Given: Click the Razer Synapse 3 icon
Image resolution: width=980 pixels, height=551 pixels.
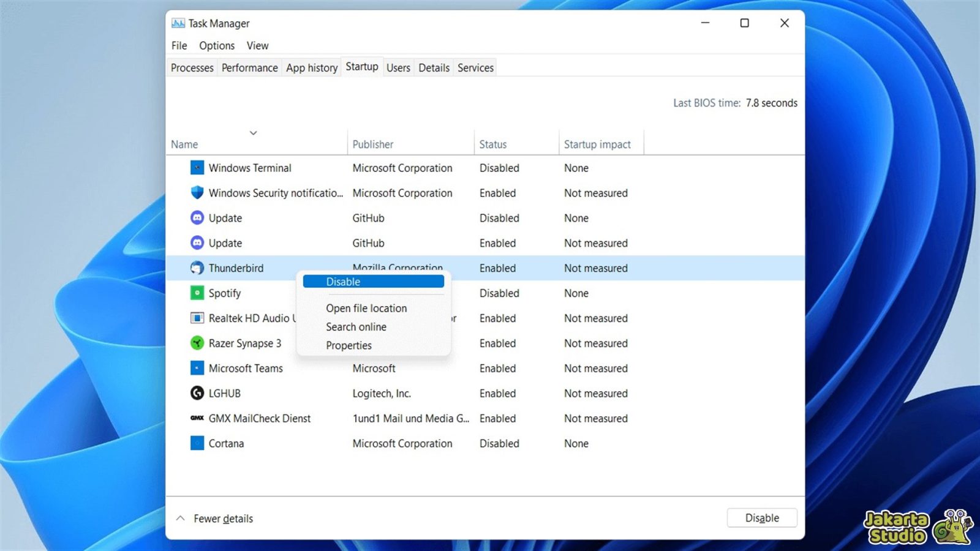Looking at the screenshot, I should [197, 343].
